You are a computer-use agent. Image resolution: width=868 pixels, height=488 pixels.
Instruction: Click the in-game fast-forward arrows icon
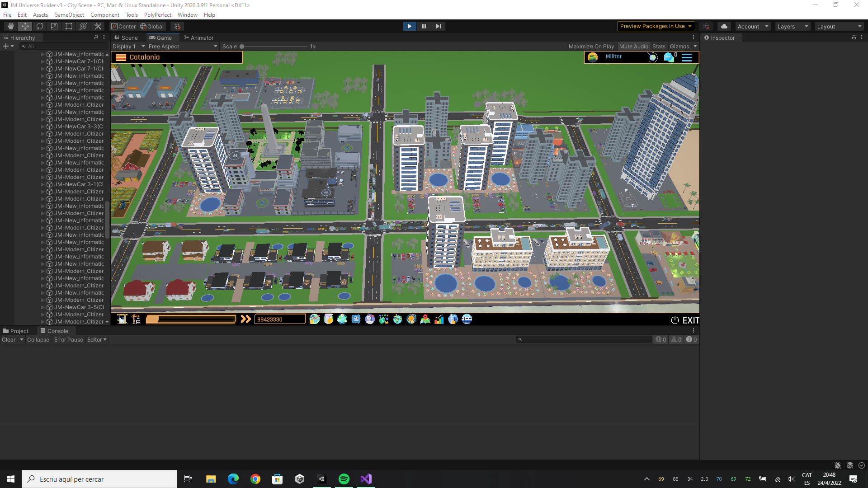click(245, 319)
